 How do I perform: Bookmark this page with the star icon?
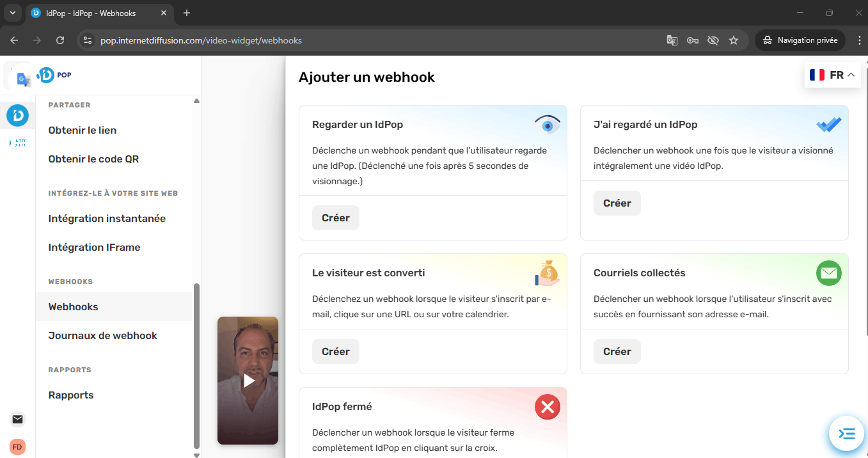pyautogui.click(x=734, y=40)
